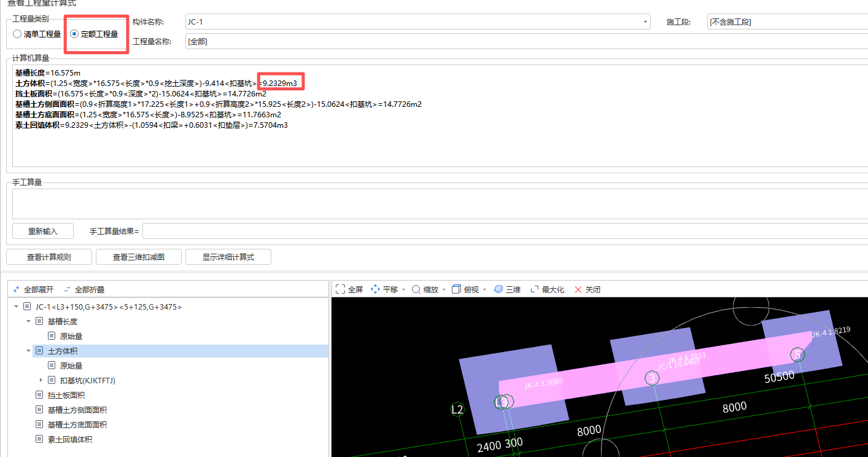Image resolution: width=868 pixels, height=457 pixels.
Task: Click the 基槽长度=16.575m formula line
Action: pyautogui.click(x=48, y=72)
